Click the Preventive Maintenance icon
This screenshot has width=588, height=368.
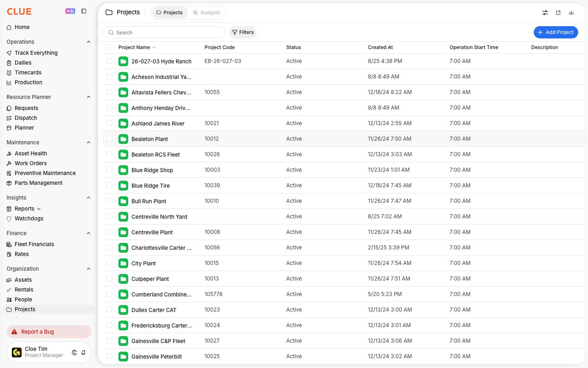(x=9, y=173)
